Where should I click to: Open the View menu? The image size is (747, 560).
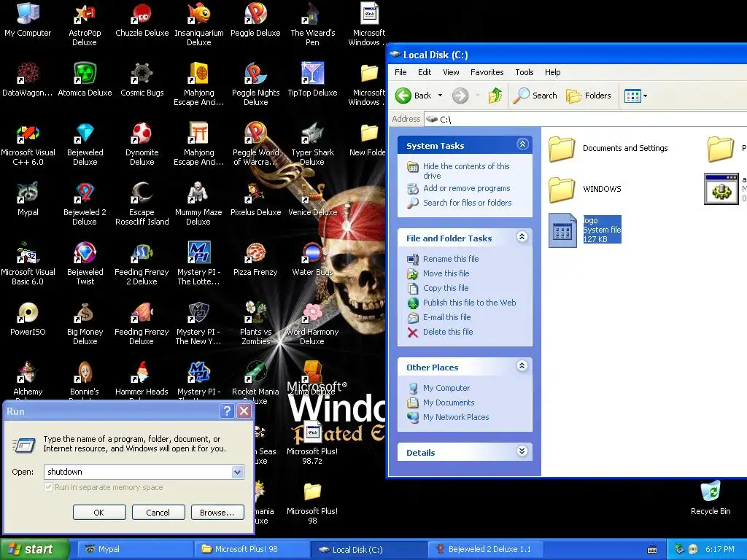pyautogui.click(x=451, y=72)
